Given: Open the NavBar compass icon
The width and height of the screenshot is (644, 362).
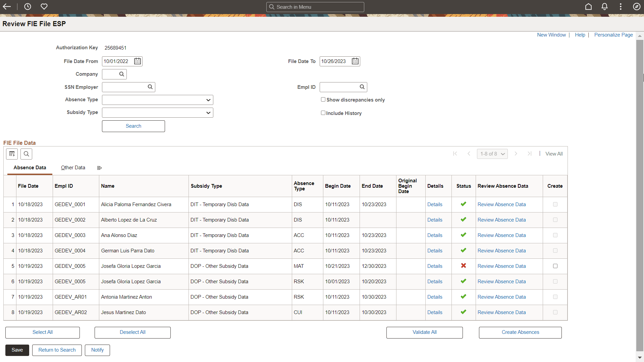Looking at the screenshot, I should click(x=636, y=7).
